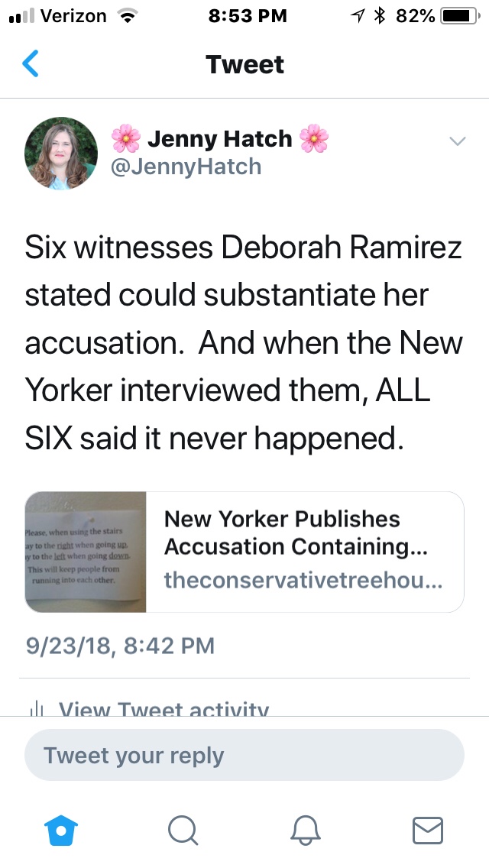
Task: Tap the View Tweet activity bar-chart icon
Action: pyautogui.click(x=36, y=709)
